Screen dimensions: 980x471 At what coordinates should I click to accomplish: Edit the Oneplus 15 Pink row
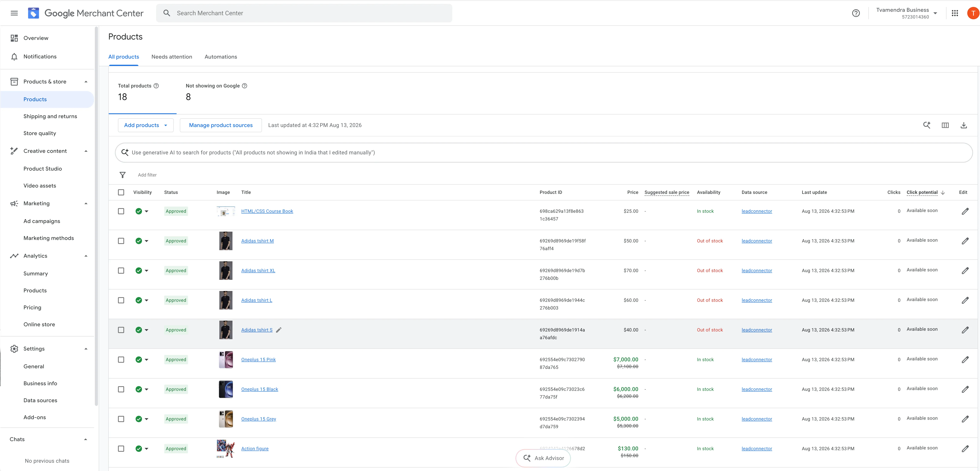point(965,360)
